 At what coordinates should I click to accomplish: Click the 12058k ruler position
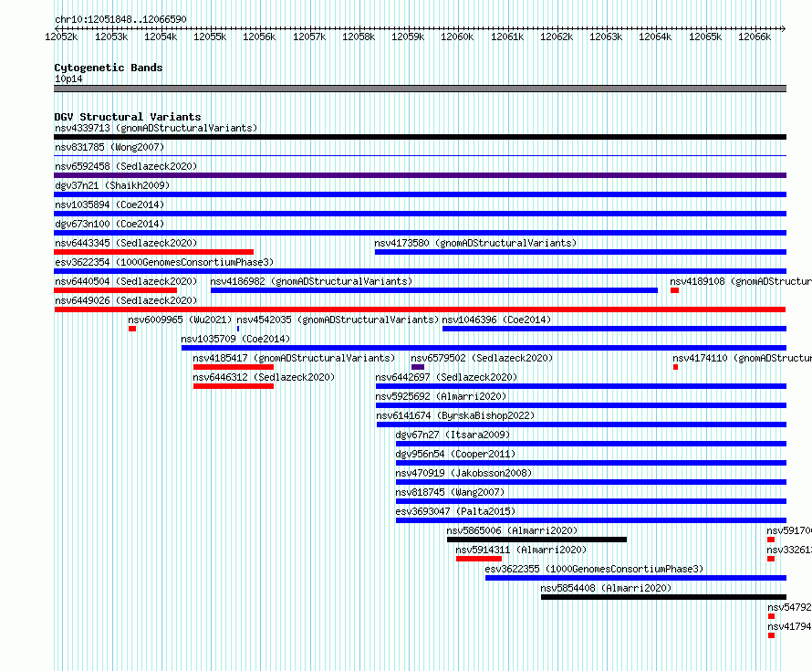pyautogui.click(x=359, y=37)
